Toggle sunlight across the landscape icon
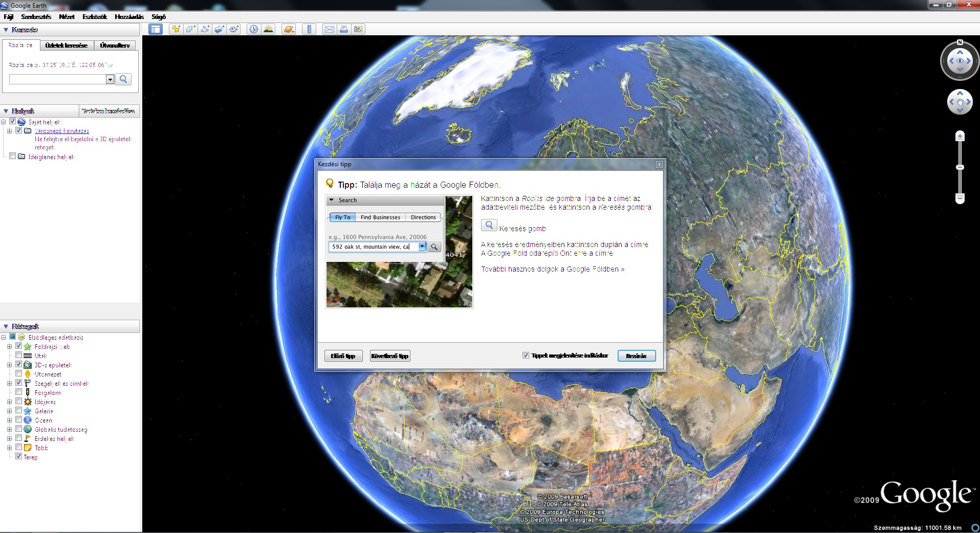This screenshot has width=980, height=533. [268, 29]
